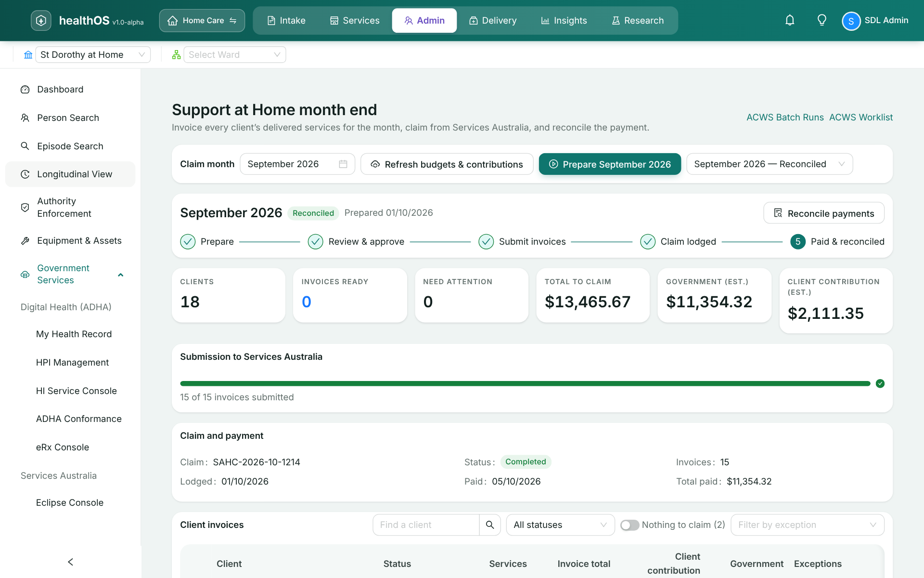Click the lightbulb tips icon
The height and width of the screenshot is (578, 924).
822,20
